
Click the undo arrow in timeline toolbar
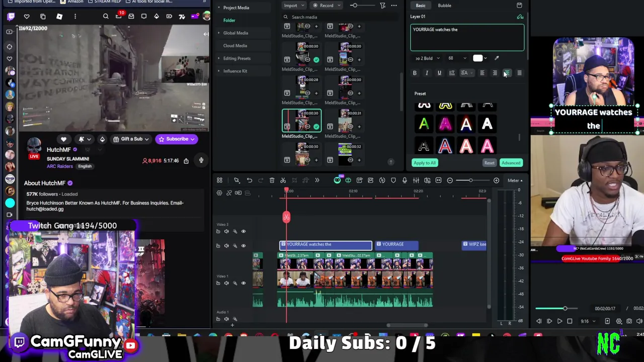tap(250, 180)
